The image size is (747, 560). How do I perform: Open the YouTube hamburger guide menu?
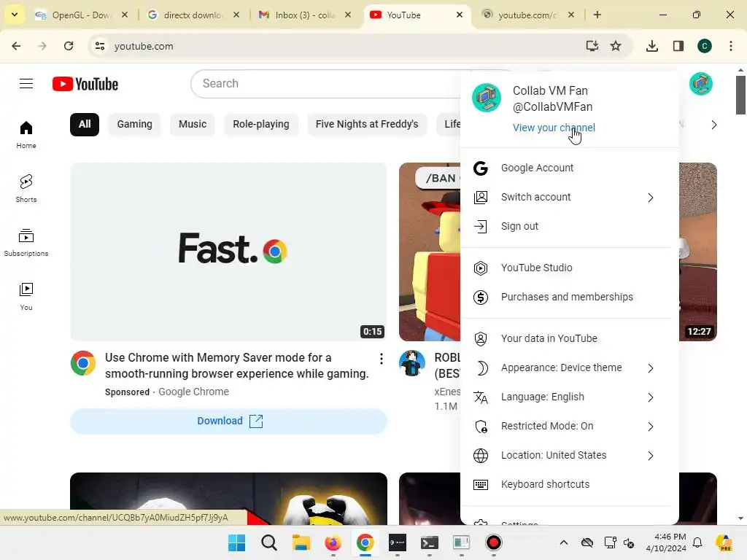[x=26, y=84]
